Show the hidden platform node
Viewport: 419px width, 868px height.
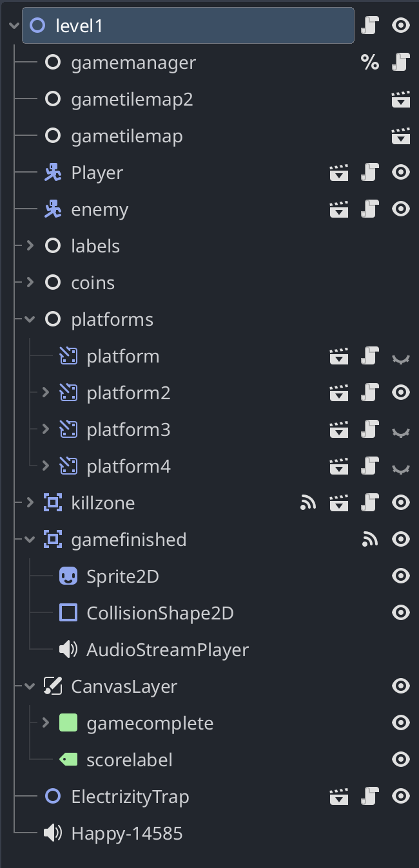401,358
